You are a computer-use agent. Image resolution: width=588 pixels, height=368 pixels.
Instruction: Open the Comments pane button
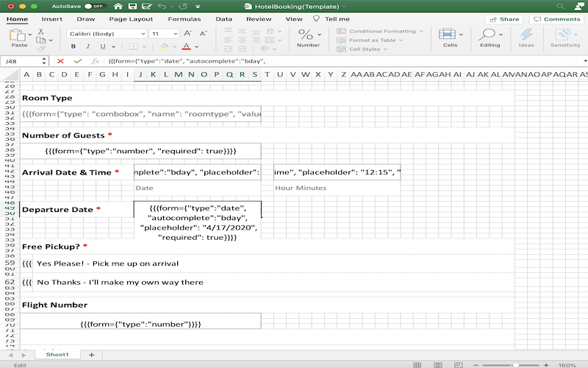(x=557, y=19)
